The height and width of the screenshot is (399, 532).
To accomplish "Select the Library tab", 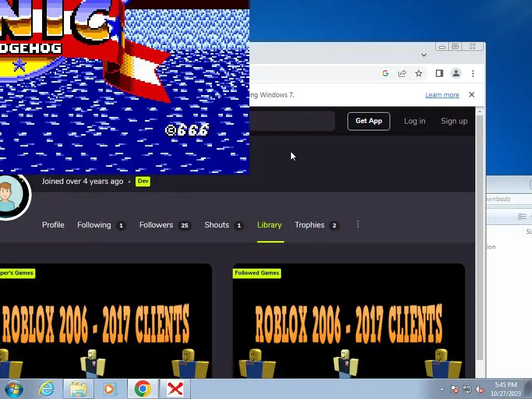I will (x=270, y=225).
